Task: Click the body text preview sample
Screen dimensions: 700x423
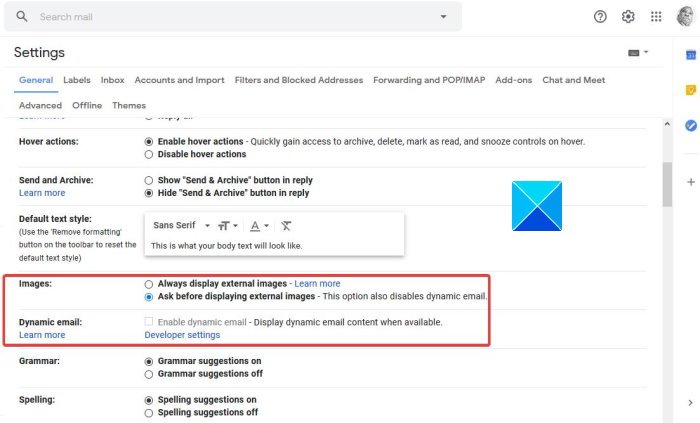Action: (226, 245)
